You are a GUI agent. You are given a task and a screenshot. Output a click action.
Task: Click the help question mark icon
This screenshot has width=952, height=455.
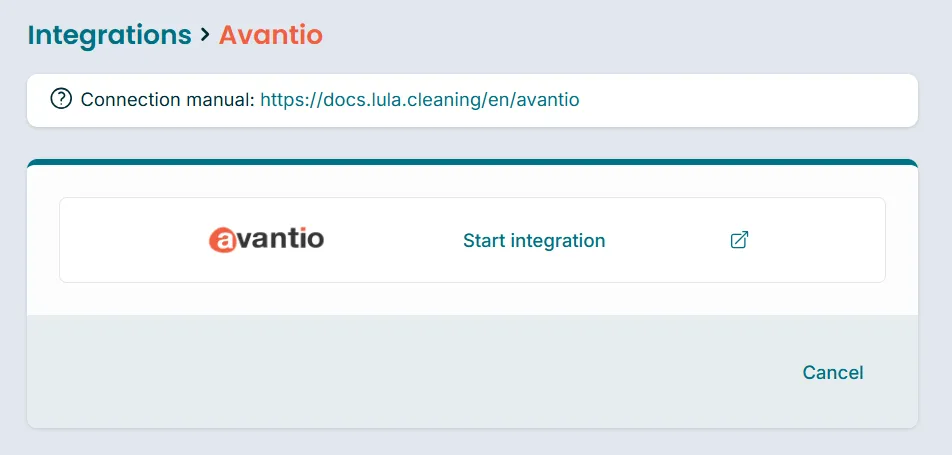61,99
